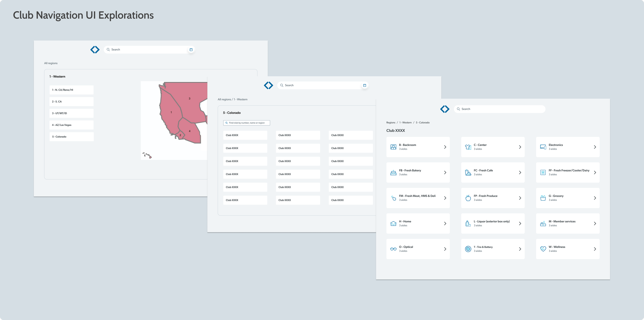Screen dimensions: 644x320
Task: Open G - Grocery chevron arrow
Action: click(595, 198)
